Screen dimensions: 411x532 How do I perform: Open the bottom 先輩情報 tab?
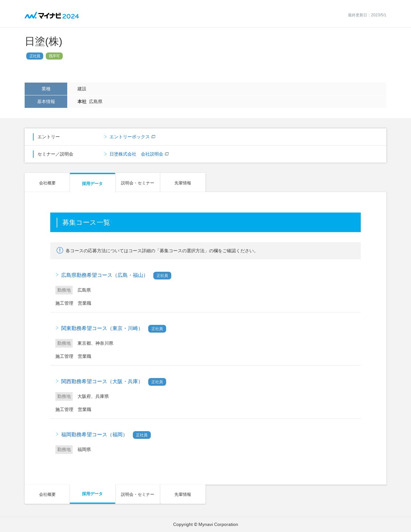tap(183, 494)
